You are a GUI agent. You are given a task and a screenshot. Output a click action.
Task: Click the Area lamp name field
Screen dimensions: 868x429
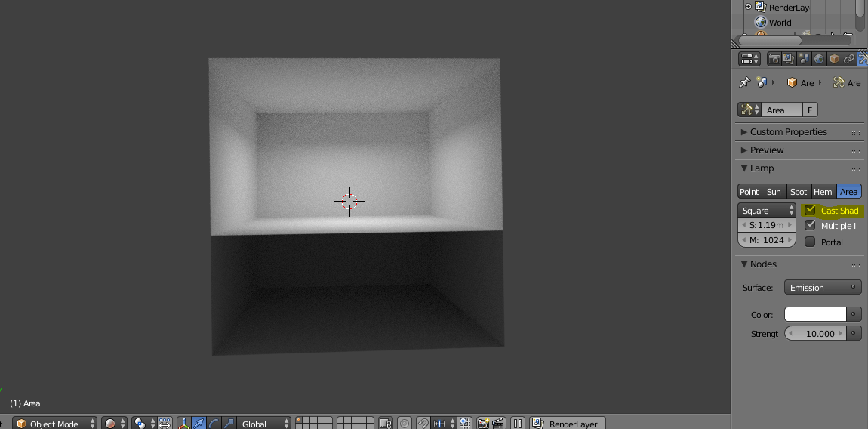tap(782, 110)
